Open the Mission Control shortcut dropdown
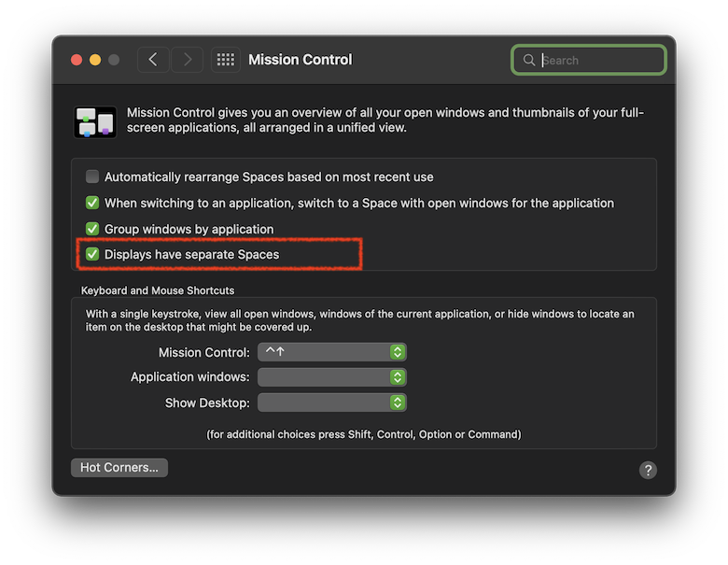The height and width of the screenshot is (565, 728). pos(332,352)
